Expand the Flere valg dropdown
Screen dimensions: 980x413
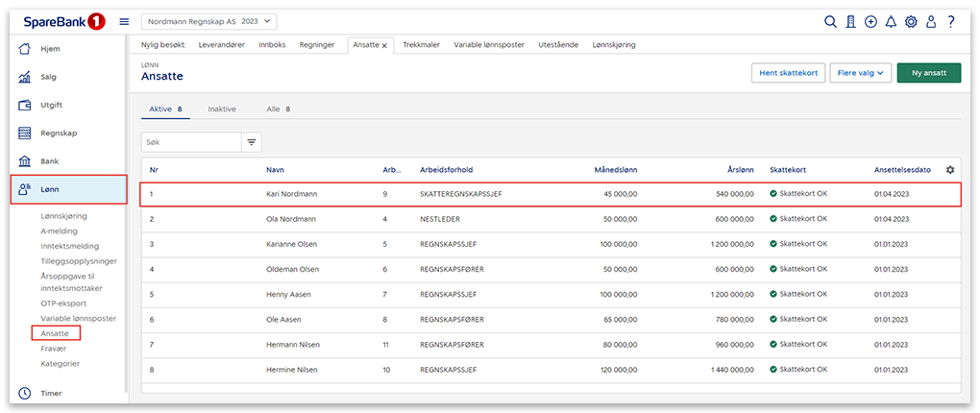[x=863, y=73]
